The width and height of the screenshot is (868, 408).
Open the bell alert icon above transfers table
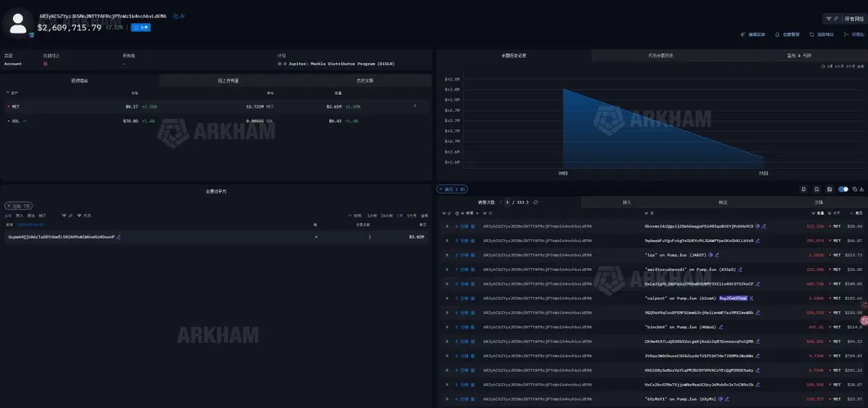tap(804, 189)
